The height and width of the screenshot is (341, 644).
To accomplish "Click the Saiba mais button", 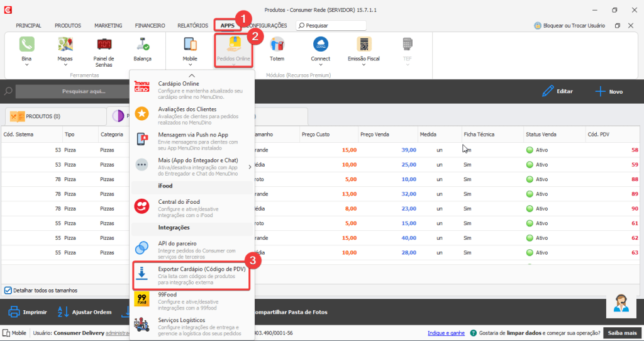I will (622, 333).
